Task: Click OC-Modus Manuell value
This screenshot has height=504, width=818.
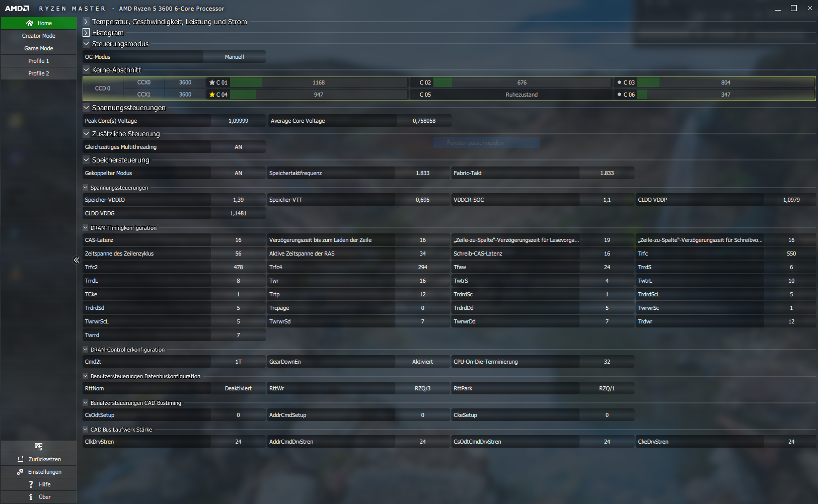Action: (234, 57)
